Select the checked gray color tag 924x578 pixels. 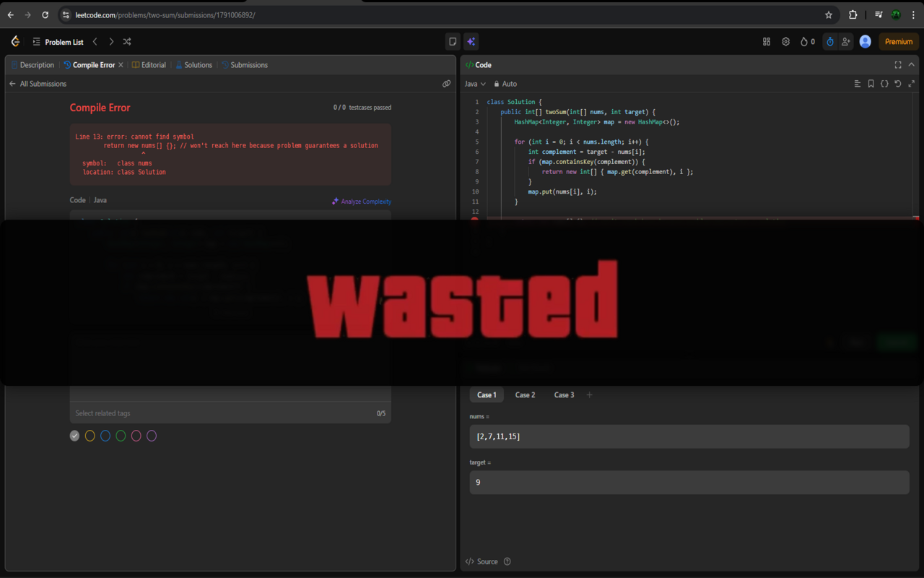[x=74, y=436]
